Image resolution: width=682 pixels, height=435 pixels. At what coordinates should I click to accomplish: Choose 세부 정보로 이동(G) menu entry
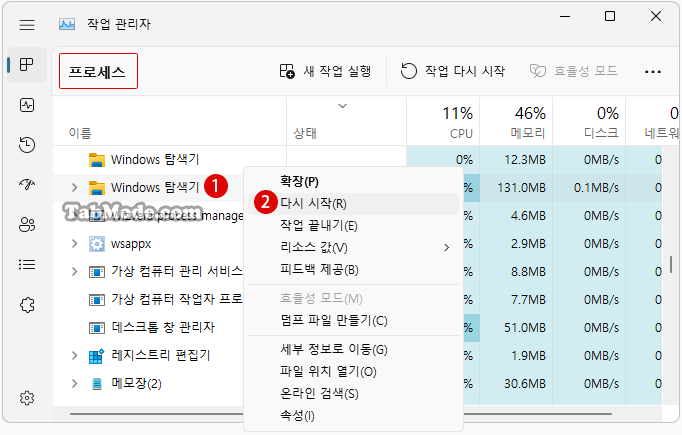coord(353,349)
